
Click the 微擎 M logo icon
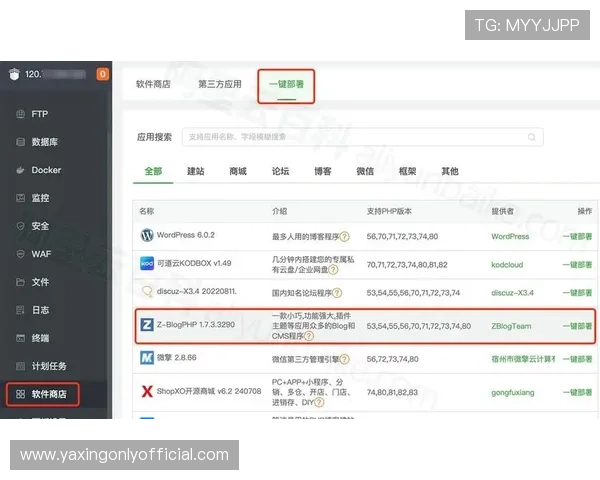(147, 358)
